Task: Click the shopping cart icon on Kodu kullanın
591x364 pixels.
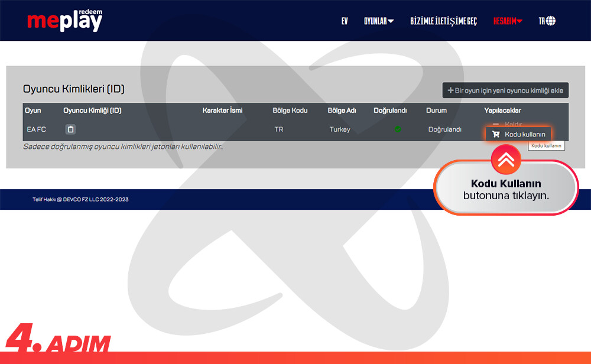Action: (496, 135)
